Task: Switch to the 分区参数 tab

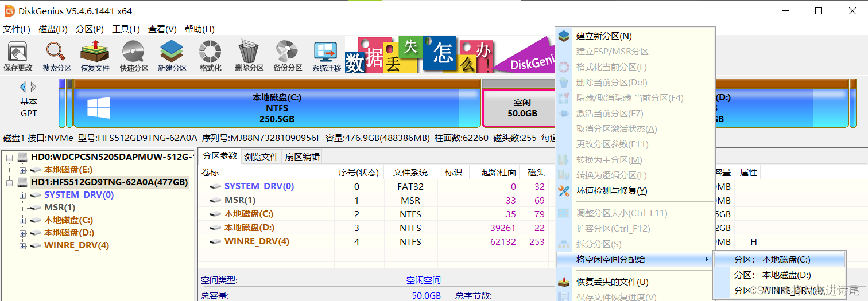Action: [x=220, y=156]
